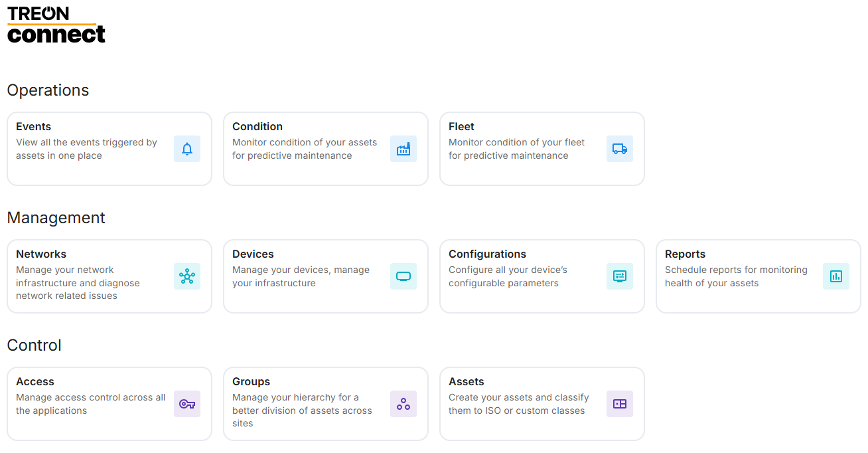The height and width of the screenshot is (453, 868).
Task: Click the bar chart icon on Reports card
Action: (x=836, y=276)
